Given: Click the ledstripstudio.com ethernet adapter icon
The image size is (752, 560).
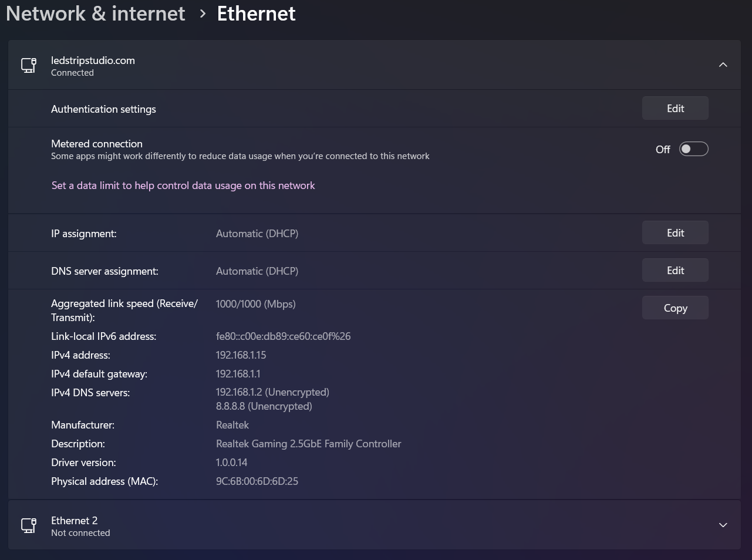Looking at the screenshot, I should pyautogui.click(x=29, y=65).
